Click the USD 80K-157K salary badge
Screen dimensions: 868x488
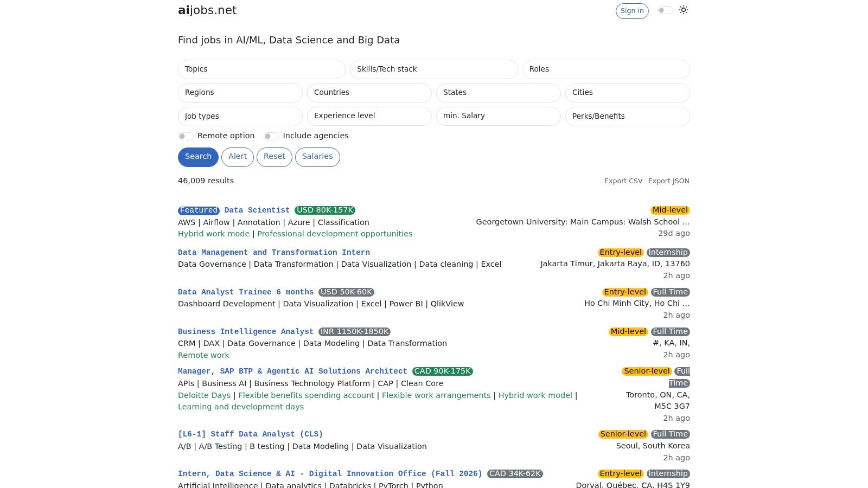[325, 210]
